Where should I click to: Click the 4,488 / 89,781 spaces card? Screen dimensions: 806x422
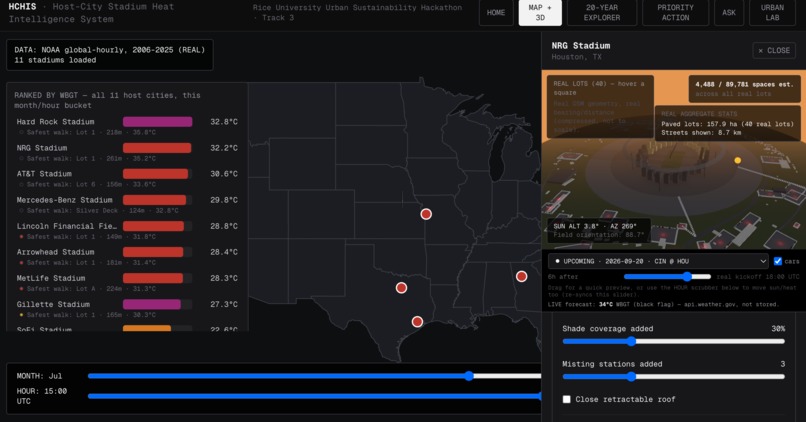click(744, 88)
